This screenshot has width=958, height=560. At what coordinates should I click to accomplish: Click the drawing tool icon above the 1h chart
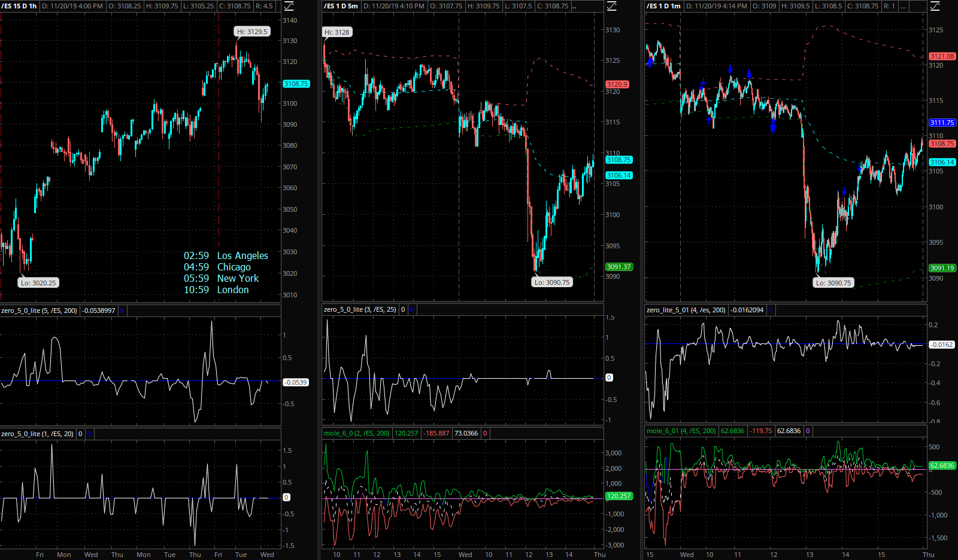[289, 6]
